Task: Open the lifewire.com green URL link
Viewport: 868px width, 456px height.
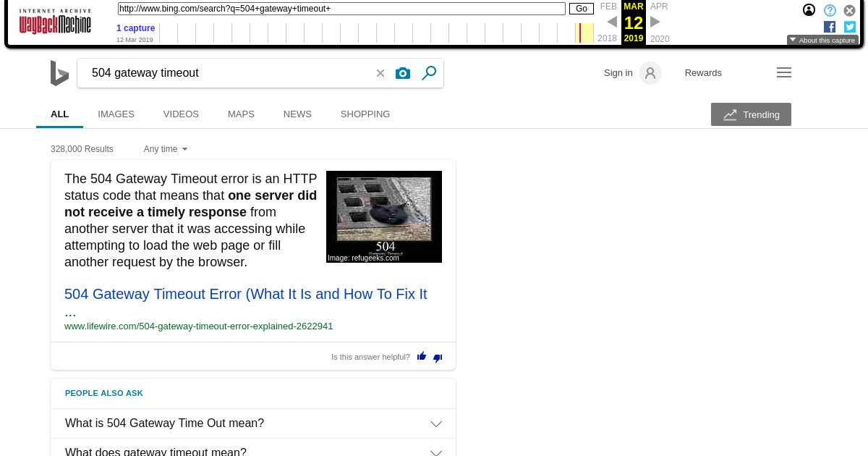Action: 198,326
